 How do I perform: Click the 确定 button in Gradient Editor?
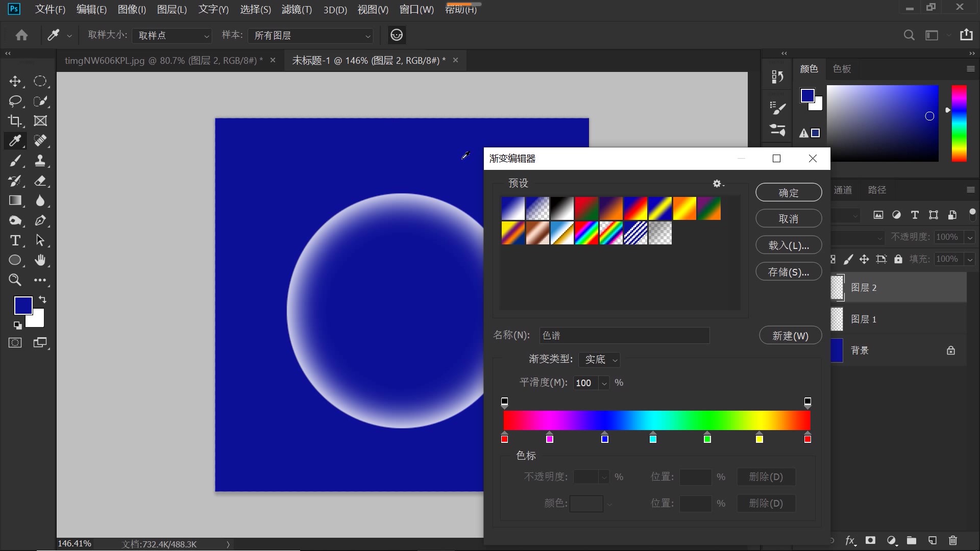[789, 192]
